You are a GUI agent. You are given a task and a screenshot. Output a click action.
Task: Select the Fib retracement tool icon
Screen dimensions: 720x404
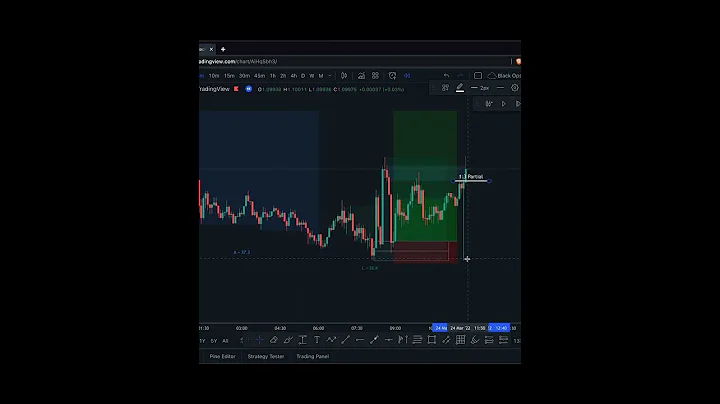489,340
